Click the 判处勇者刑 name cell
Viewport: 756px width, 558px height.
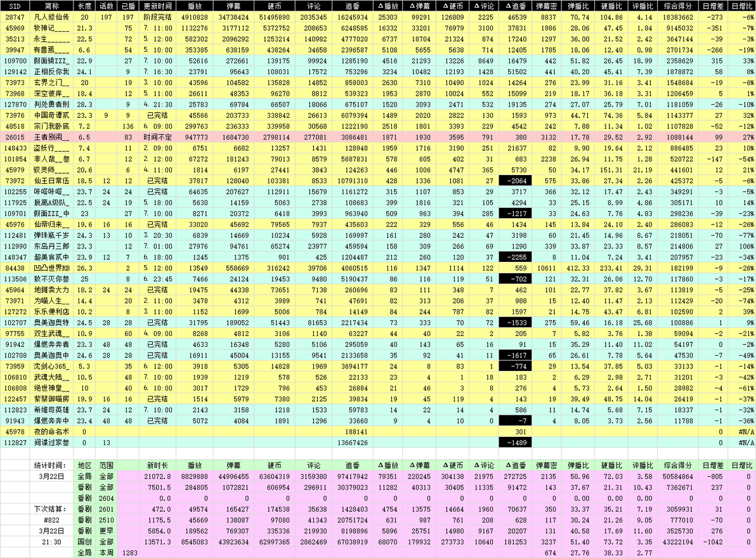[x=52, y=105]
